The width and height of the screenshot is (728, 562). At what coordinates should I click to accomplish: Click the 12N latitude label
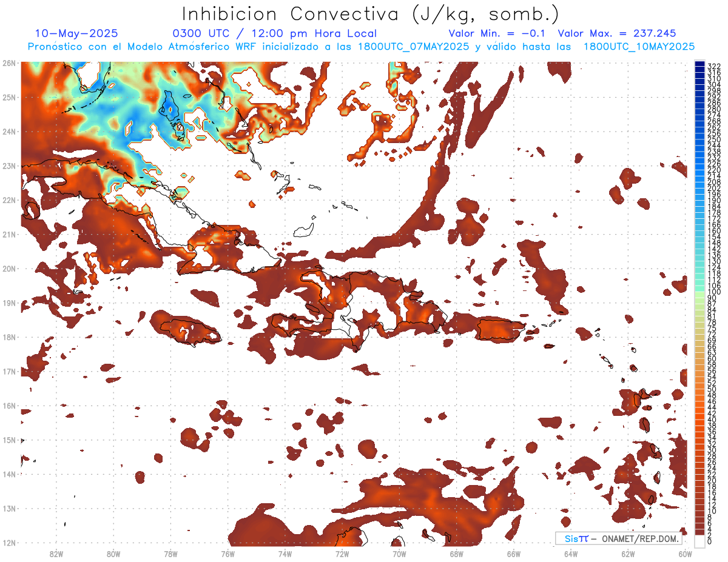click(x=8, y=543)
